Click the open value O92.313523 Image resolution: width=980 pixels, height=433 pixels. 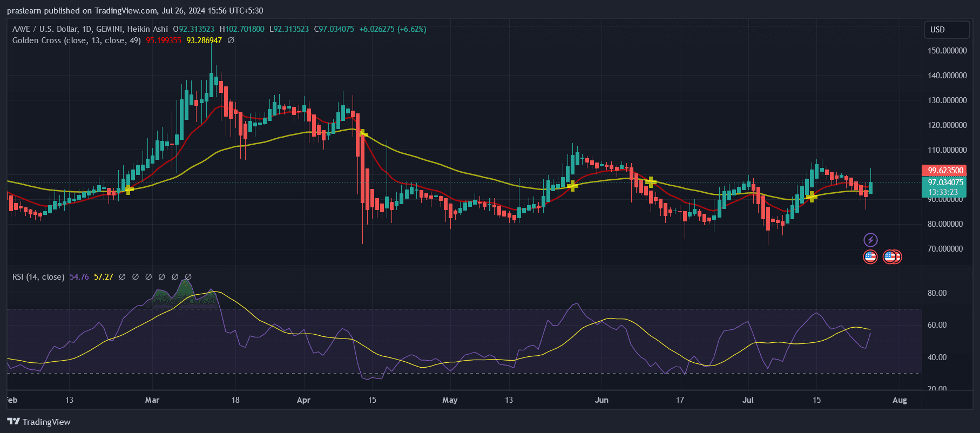pos(193,29)
